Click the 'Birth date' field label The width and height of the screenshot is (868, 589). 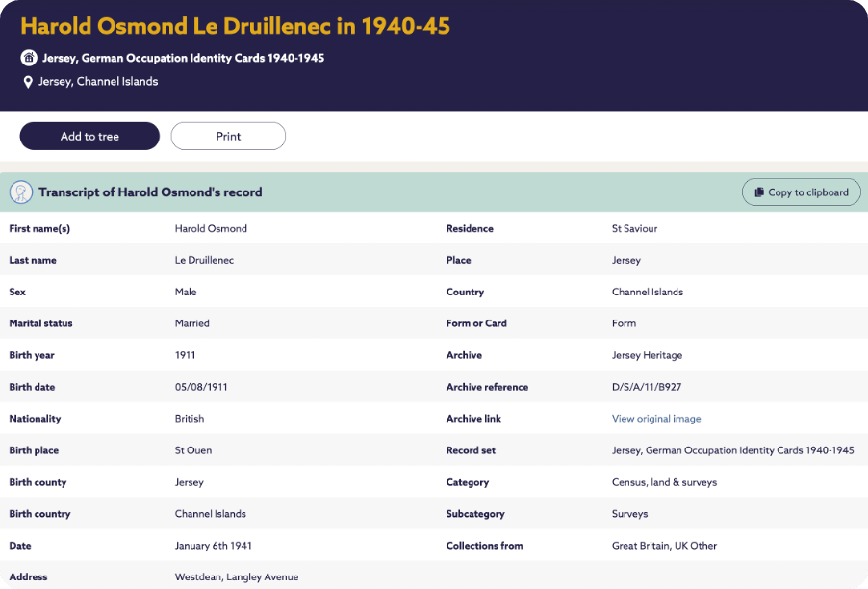tap(32, 387)
